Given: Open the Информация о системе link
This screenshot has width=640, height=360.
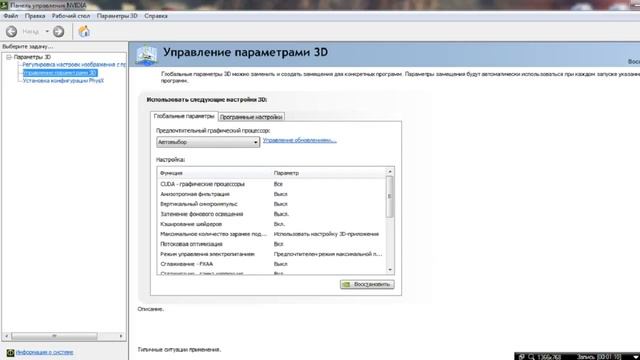Looking at the screenshot, I should coord(44,352).
